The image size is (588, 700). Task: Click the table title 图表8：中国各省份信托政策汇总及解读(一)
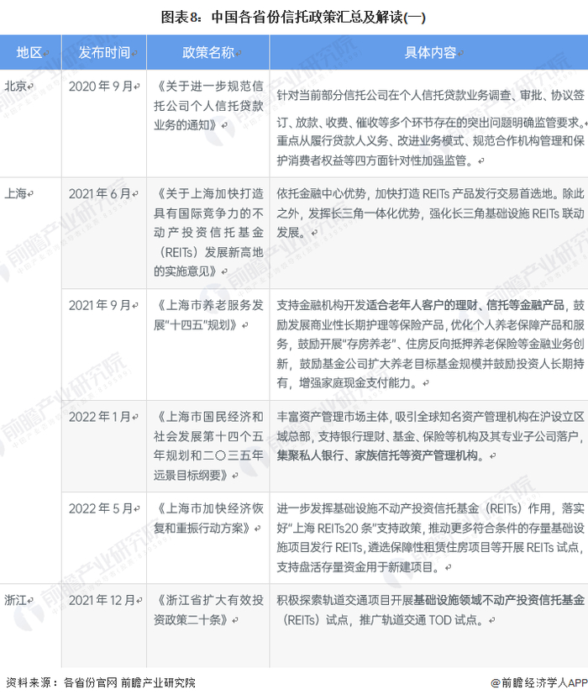pos(293,18)
